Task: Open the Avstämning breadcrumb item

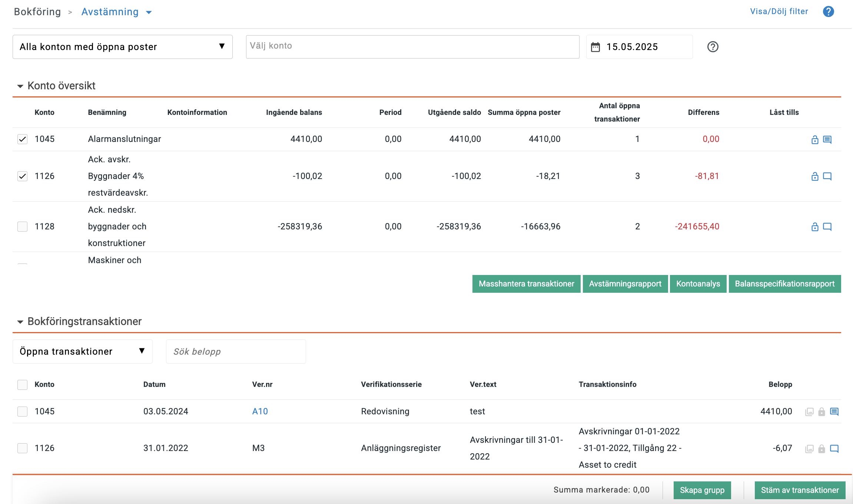Action: pos(110,12)
